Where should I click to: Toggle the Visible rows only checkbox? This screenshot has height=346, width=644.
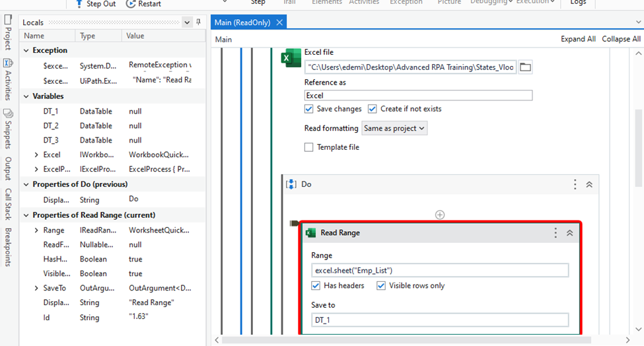[x=381, y=286]
